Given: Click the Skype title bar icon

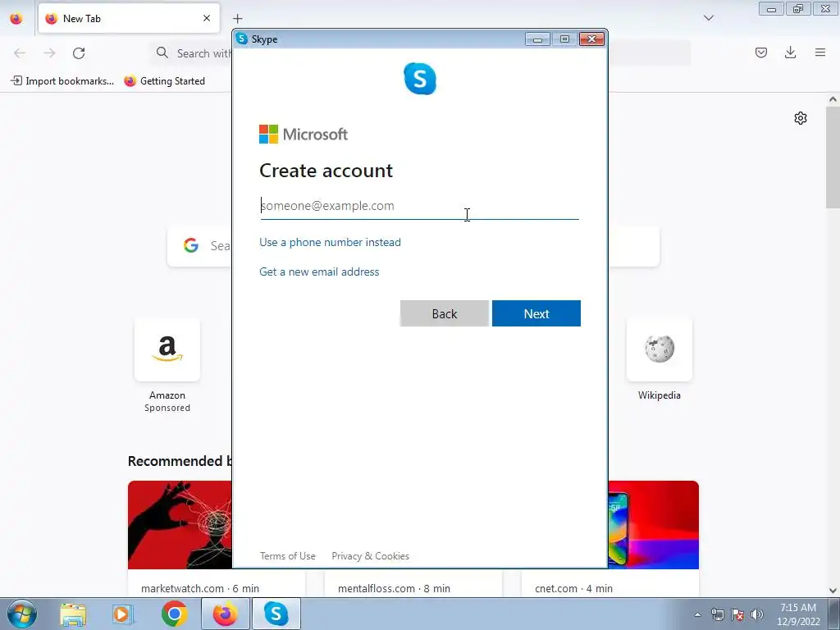Looking at the screenshot, I should (242, 39).
